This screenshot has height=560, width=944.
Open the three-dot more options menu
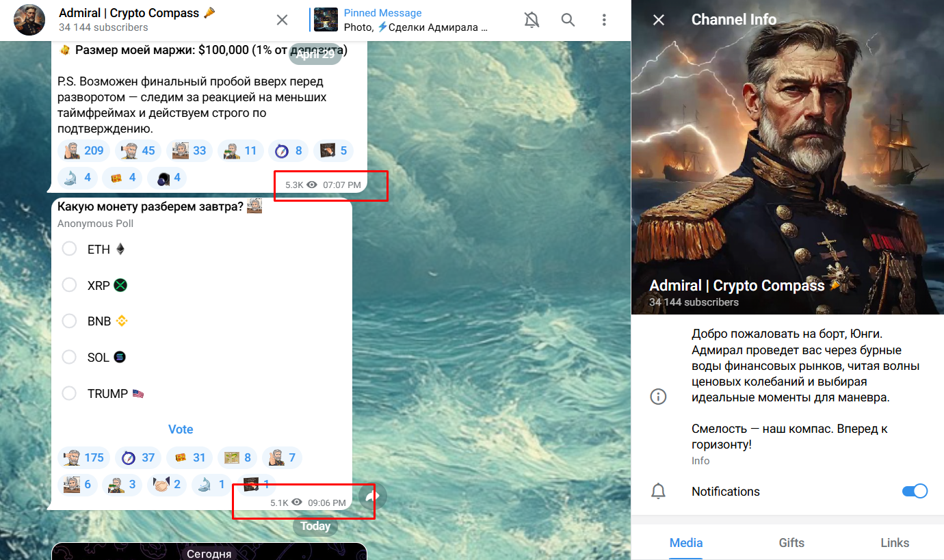pos(604,20)
